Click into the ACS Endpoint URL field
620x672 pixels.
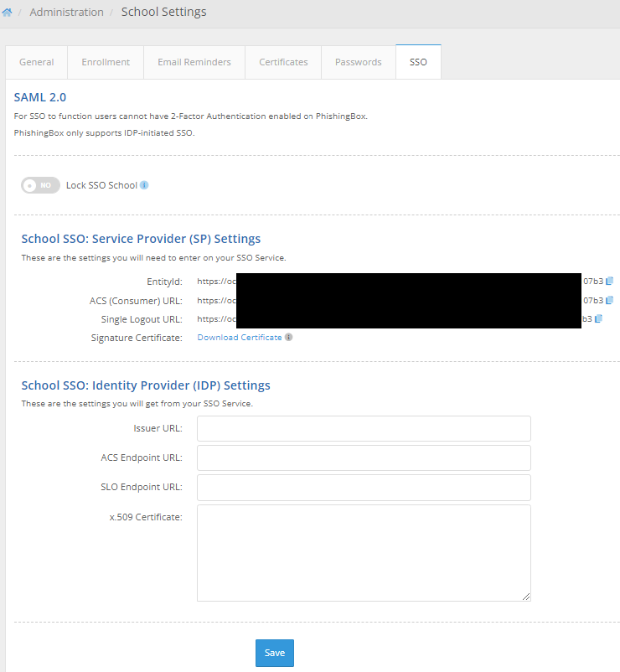[364, 457]
